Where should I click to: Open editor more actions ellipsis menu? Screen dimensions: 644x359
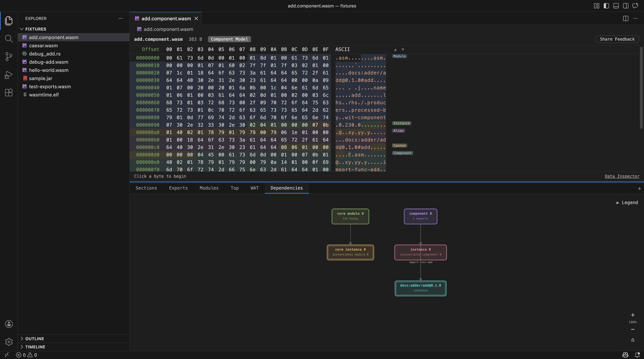coord(635,18)
